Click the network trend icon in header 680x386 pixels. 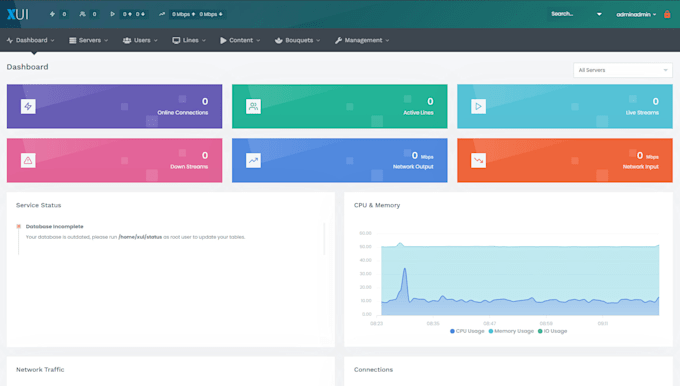(162, 14)
